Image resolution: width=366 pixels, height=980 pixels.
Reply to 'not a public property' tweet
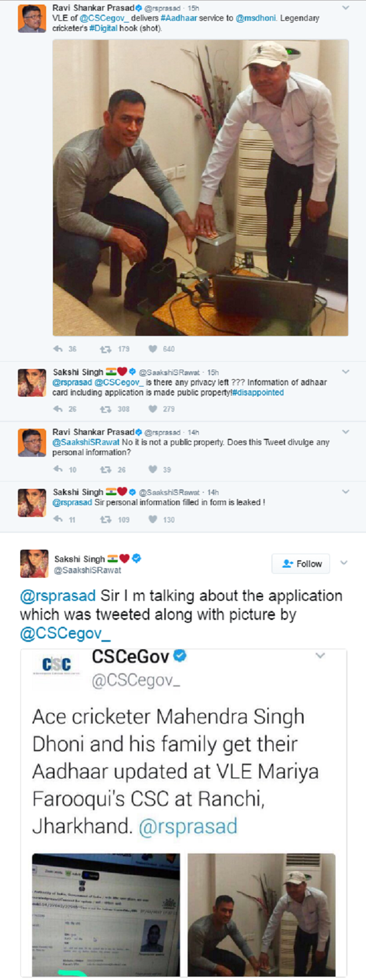[x=58, y=469]
